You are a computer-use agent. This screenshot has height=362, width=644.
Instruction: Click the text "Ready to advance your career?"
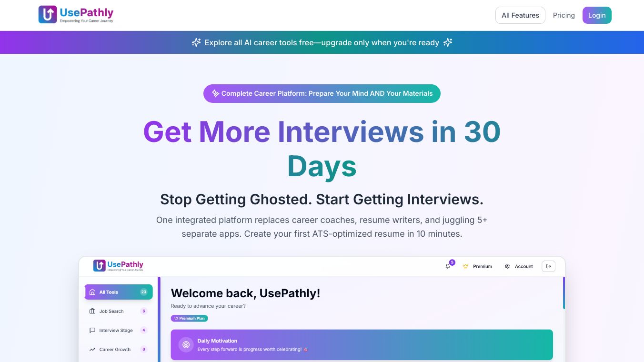click(209, 306)
